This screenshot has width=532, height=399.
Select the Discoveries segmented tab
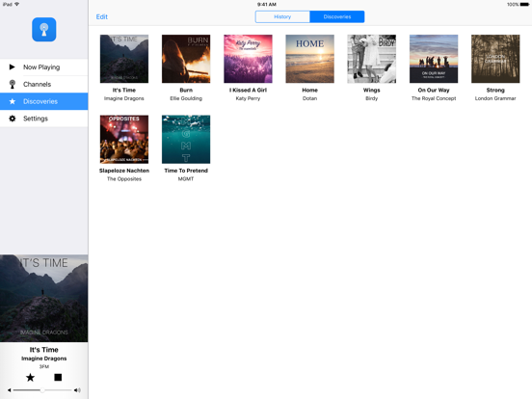tap(337, 16)
